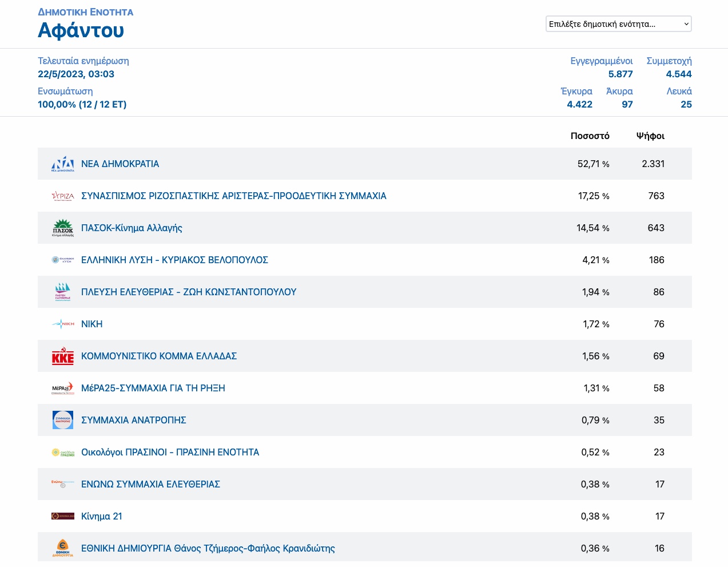
Task: Click the ΔΗΜΟΤΙΚΗ ΕΝΟΤΗΤΑ label
Action: coord(86,12)
